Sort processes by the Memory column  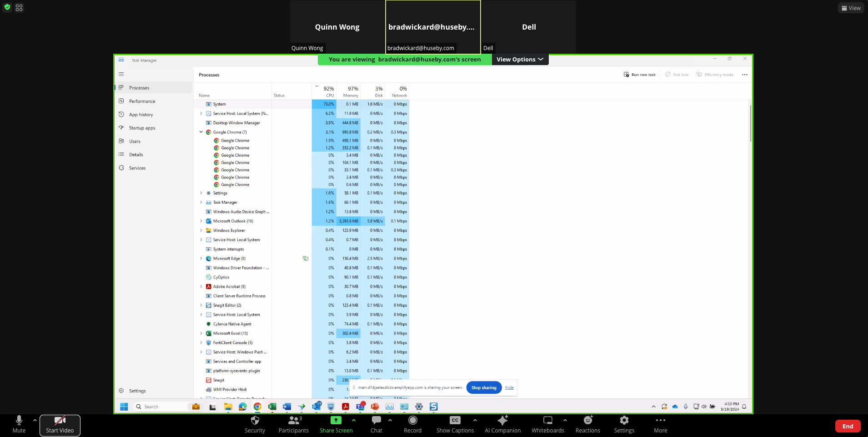pyautogui.click(x=348, y=91)
